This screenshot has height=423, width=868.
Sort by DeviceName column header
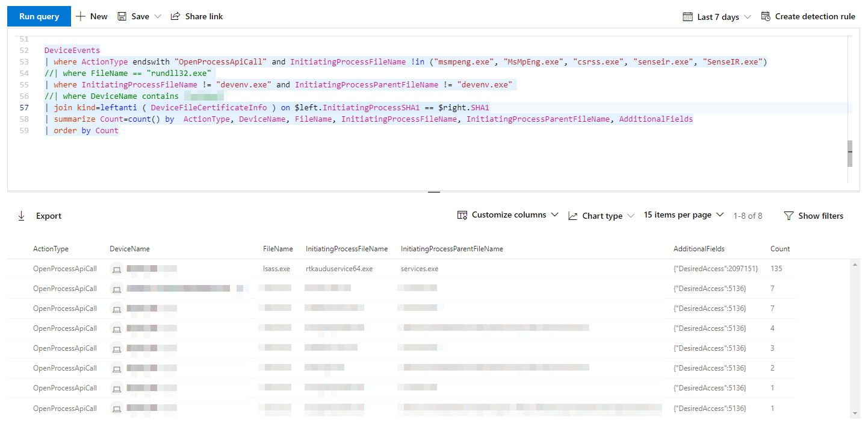[x=130, y=249]
